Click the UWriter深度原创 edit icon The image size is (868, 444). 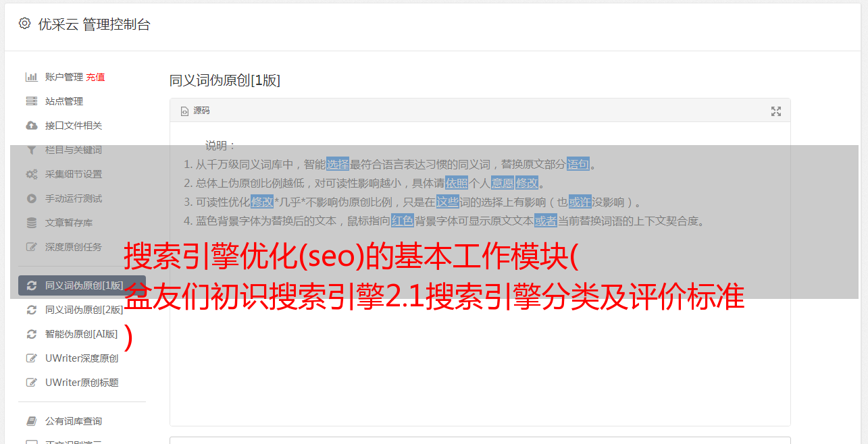click(x=31, y=358)
